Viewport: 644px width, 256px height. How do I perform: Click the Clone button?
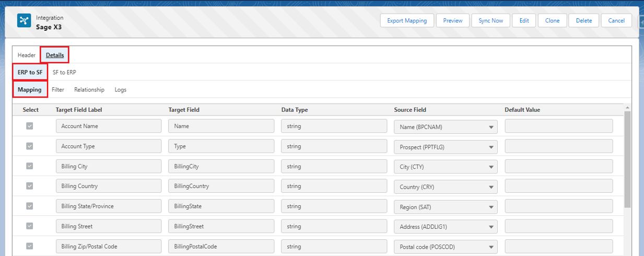click(x=552, y=20)
